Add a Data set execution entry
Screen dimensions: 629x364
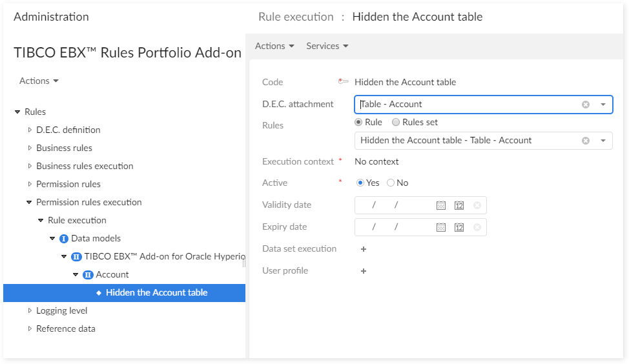364,249
